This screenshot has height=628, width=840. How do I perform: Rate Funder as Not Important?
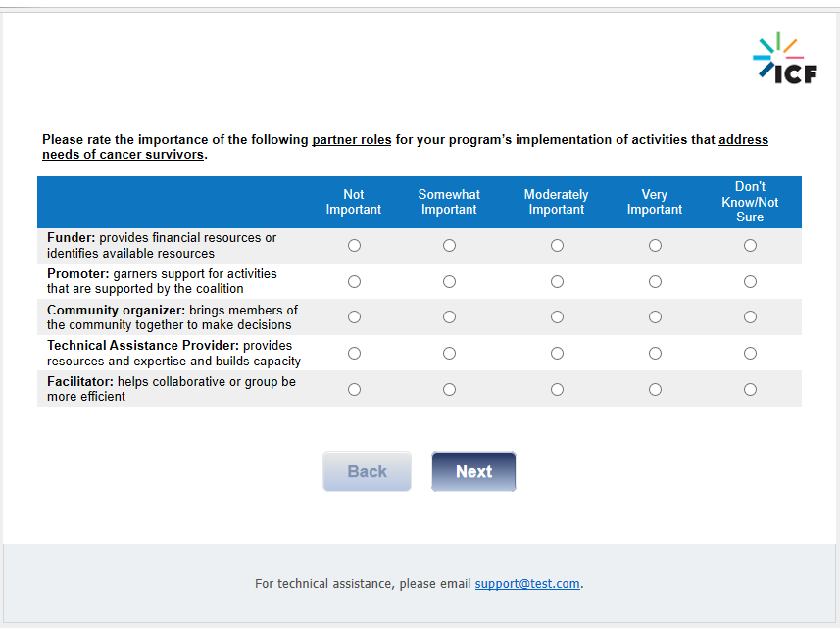[x=354, y=246]
